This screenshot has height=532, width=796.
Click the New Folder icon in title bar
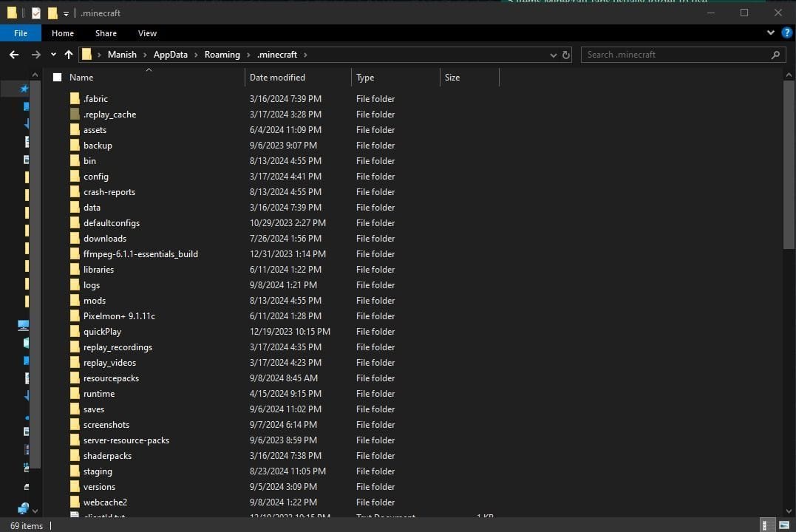(x=52, y=13)
